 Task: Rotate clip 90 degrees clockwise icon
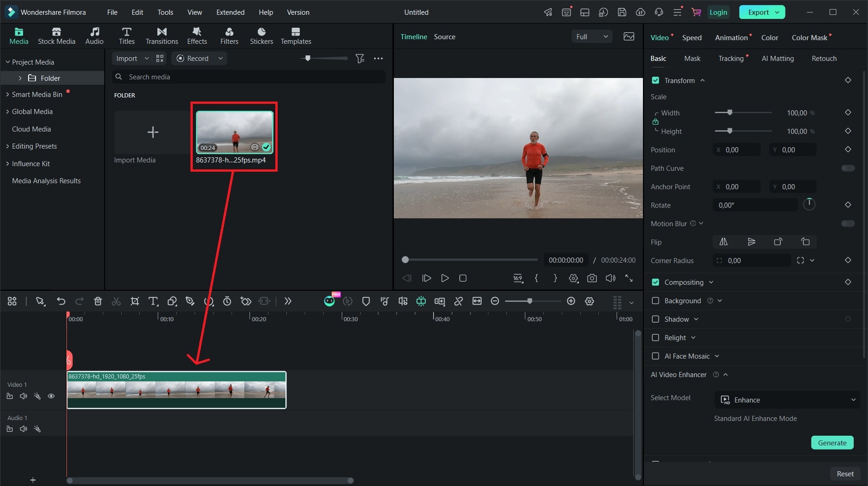point(778,242)
